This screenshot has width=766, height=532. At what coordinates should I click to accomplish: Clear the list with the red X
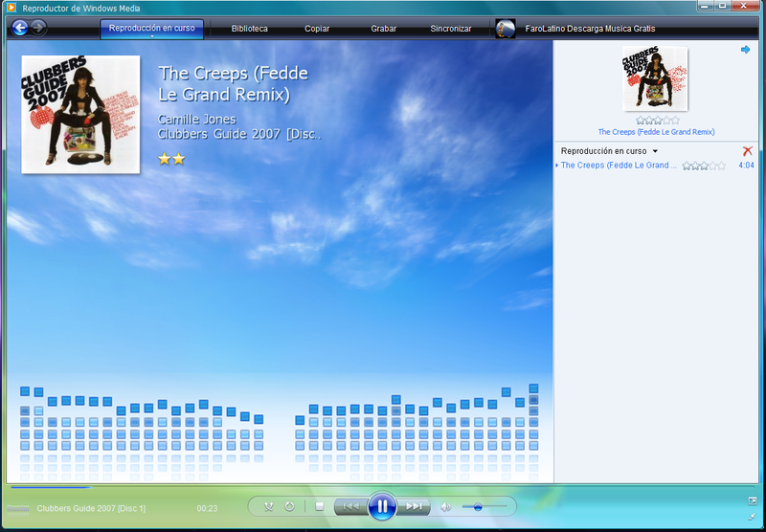pyautogui.click(x=747, y=151)
